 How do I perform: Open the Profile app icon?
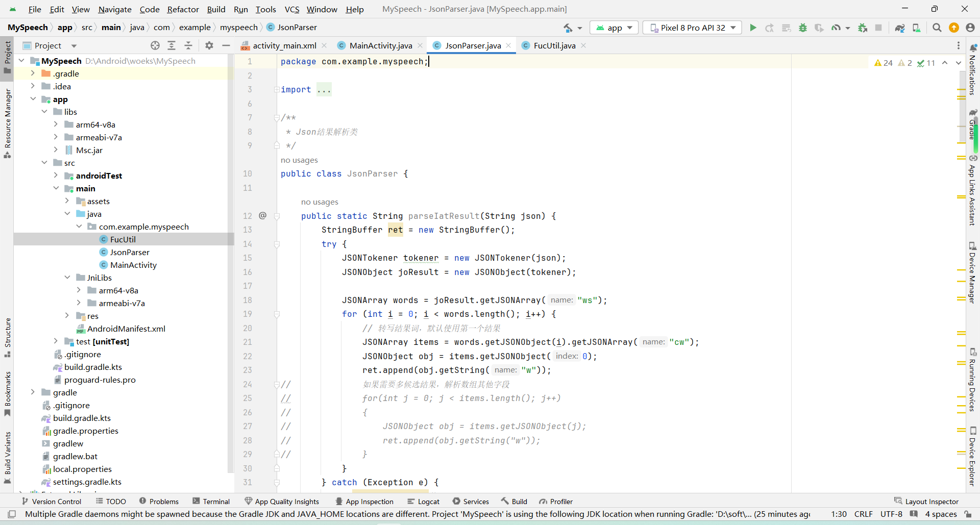(836, 28)
